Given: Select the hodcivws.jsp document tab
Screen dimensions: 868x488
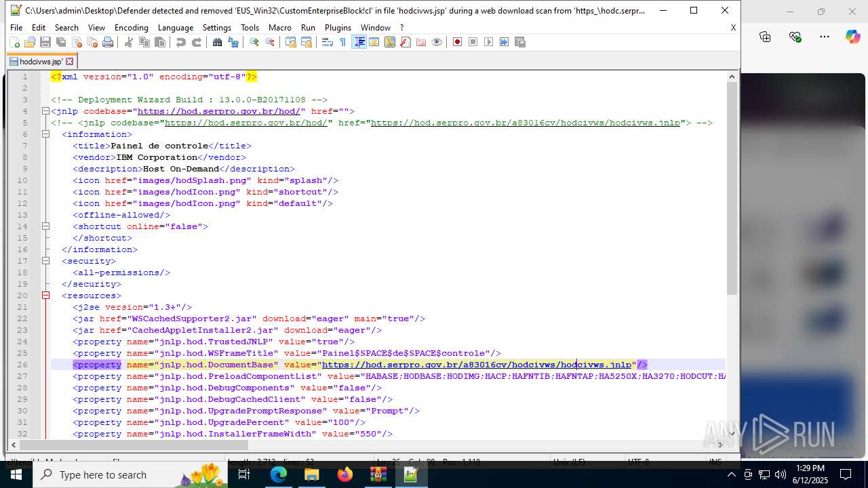Looking at the screenshot, I should pos(41,62).
